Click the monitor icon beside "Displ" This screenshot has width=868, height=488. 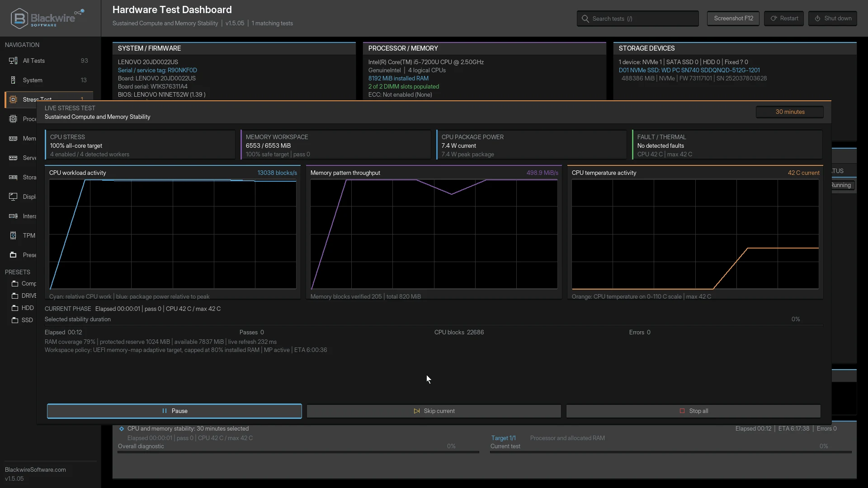(x=13, y=197)
